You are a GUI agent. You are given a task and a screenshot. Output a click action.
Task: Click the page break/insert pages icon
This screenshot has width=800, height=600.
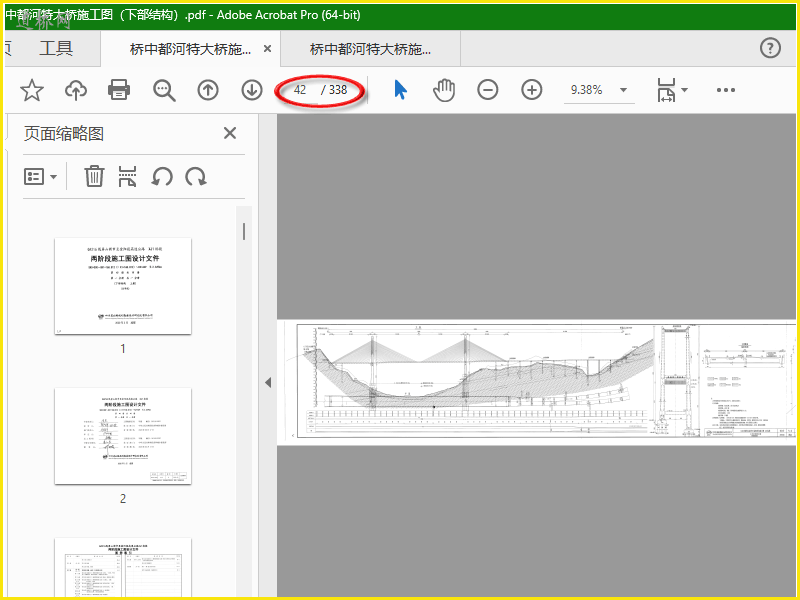128,177
